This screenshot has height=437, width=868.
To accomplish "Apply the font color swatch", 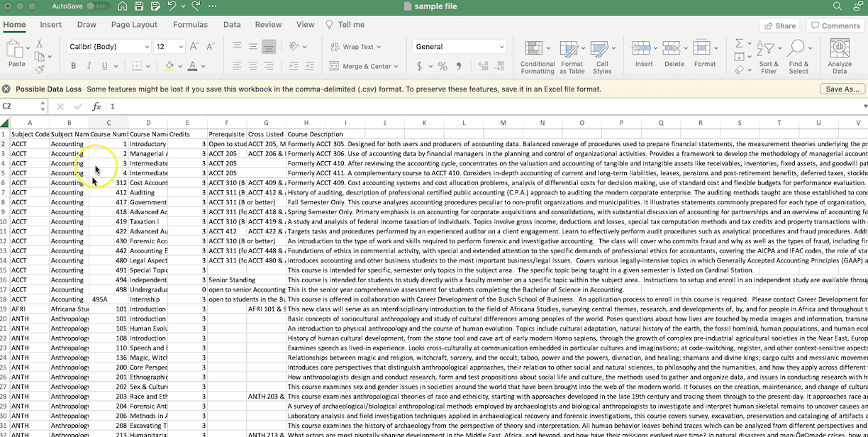I will [192, 66].
